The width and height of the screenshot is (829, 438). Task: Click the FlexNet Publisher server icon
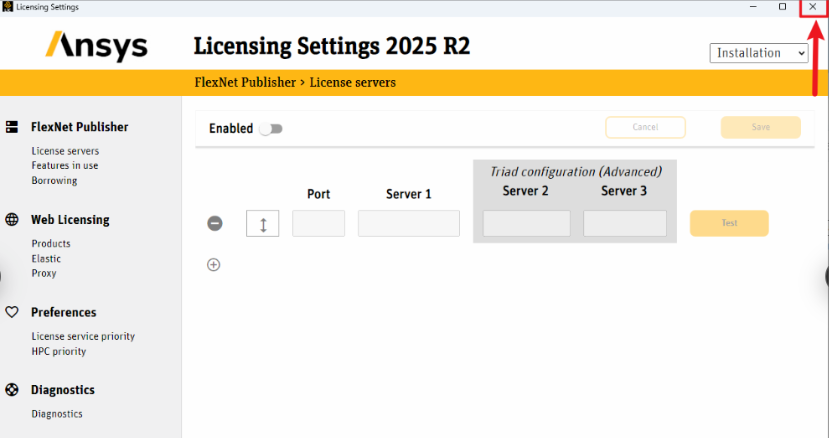tap(12, 127)
